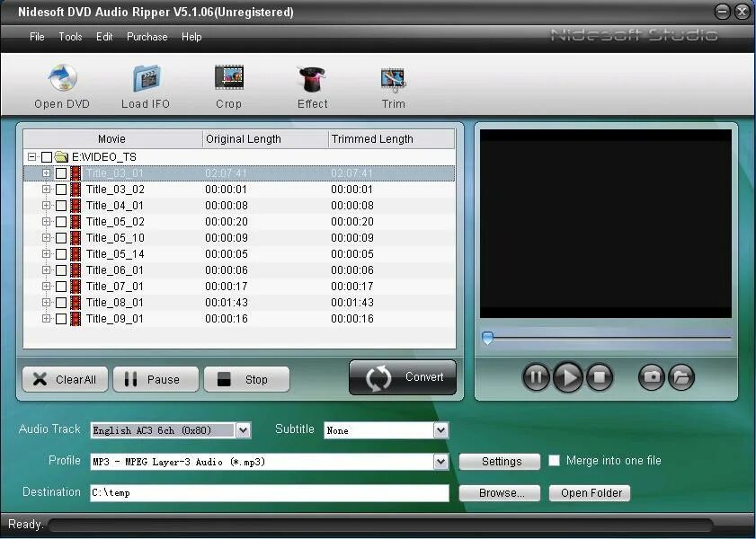Open the Subtitle dropdown
The width and height of the screenshot is (756, 539).
click(440, 430)
